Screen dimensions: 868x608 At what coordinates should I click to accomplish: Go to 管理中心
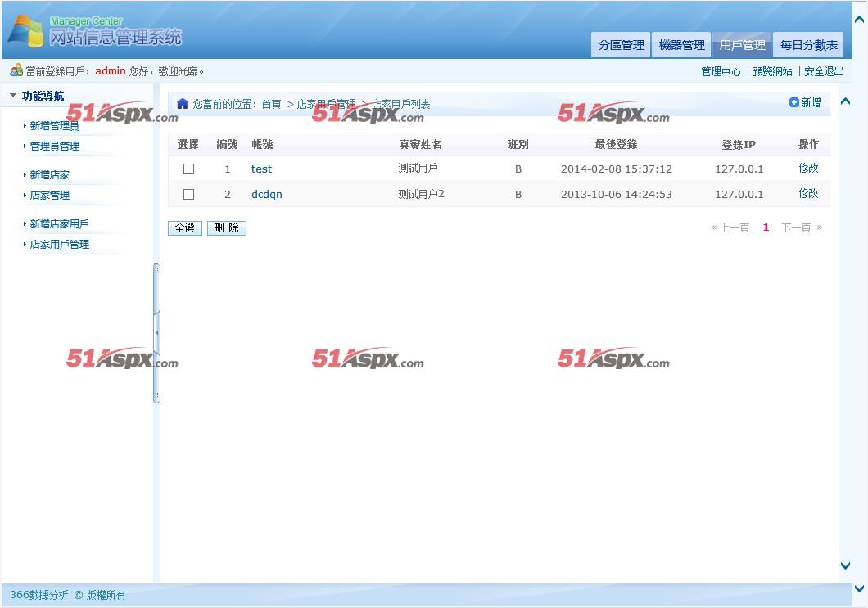coord(721,71)
